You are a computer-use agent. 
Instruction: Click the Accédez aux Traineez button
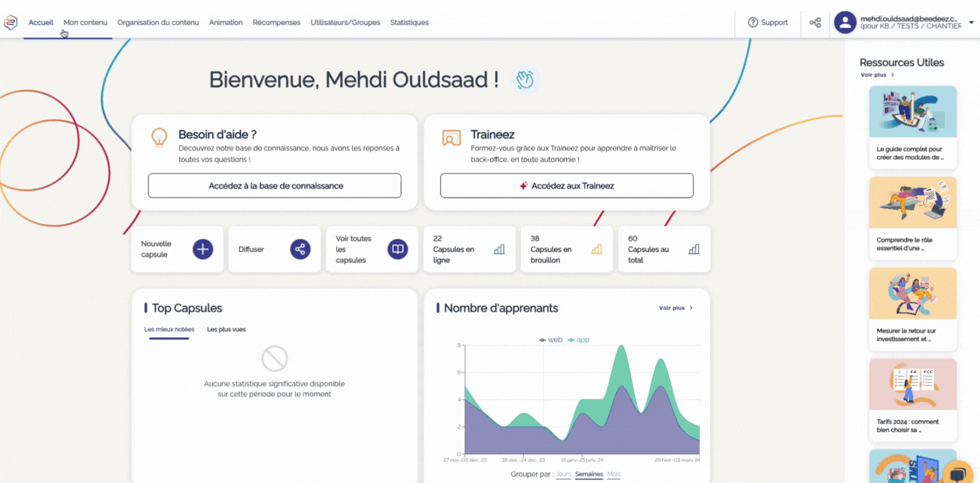(567, 186)
